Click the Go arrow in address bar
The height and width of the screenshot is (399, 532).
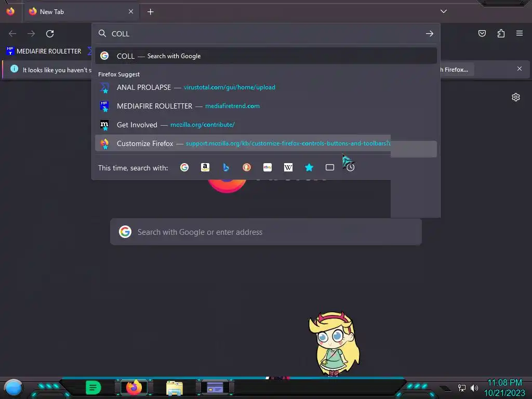point(430,34)
